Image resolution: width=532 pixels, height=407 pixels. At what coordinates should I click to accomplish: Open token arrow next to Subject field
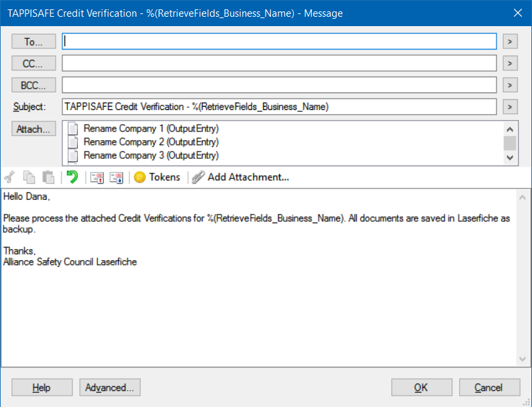pos(510,107)
